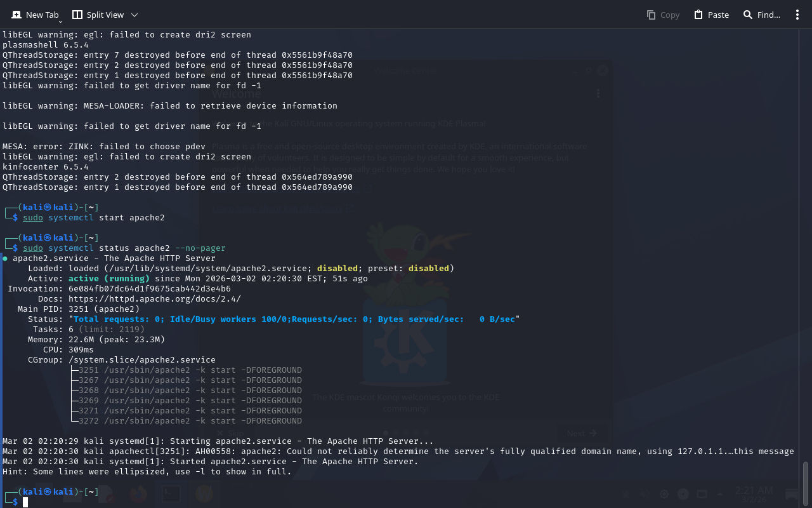Screen dimensions: 812x508
Task: Open a new terminal tab
Action: 36,15
